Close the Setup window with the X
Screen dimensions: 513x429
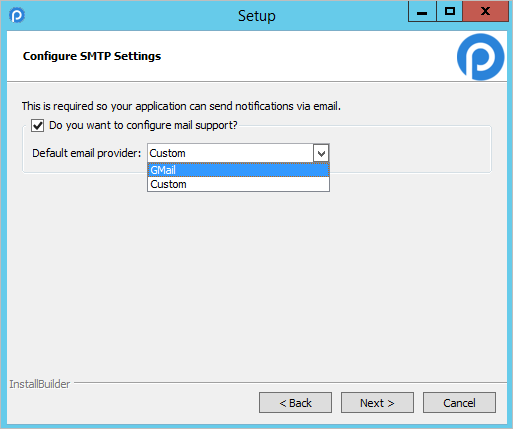tap(485, 12)
